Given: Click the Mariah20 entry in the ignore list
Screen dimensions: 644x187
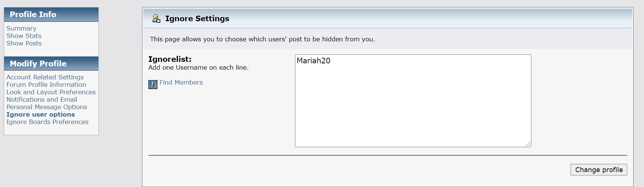Looking at the screenshot, I should pos(314,61).
